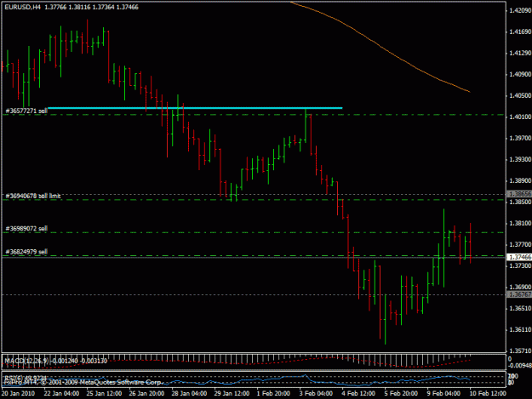Click the 5 Feb 20:00 time axis label
The width and height of the screenshot is (532, 399).
tap(401, 393)
